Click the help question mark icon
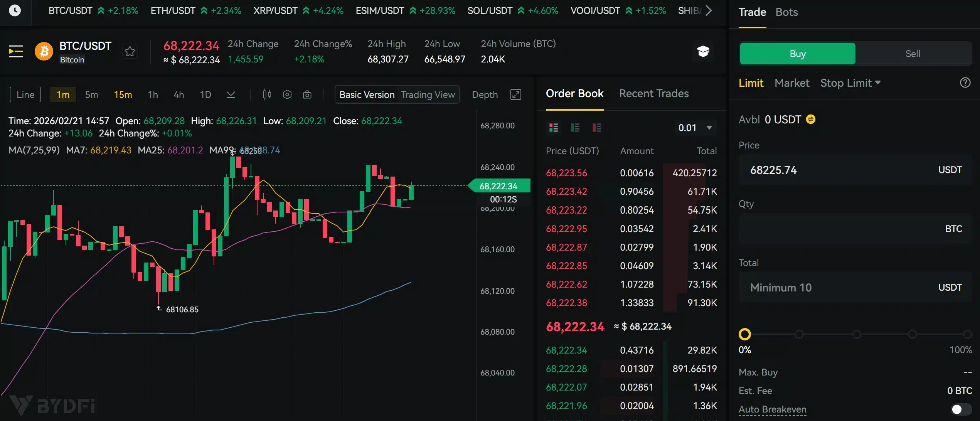980x421 pixels. [965, 83]
